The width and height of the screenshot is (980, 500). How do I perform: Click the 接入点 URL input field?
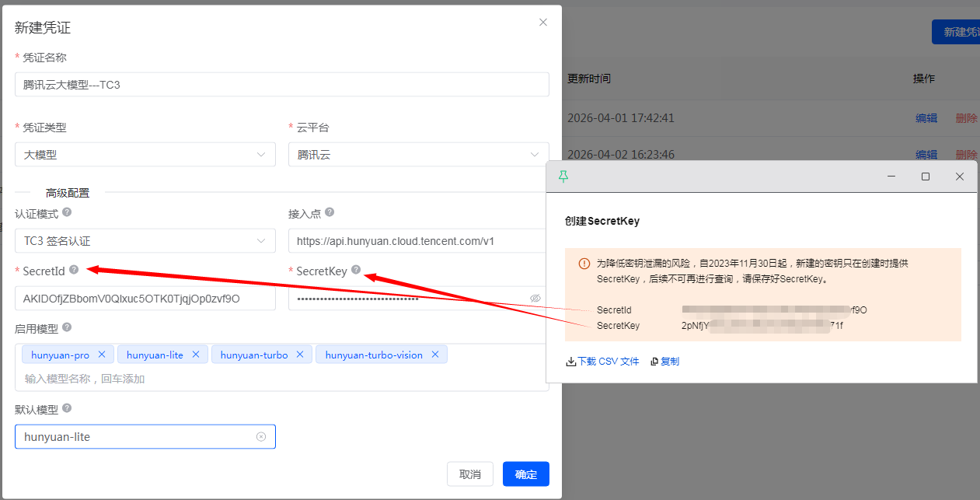(x=417, y=241)
